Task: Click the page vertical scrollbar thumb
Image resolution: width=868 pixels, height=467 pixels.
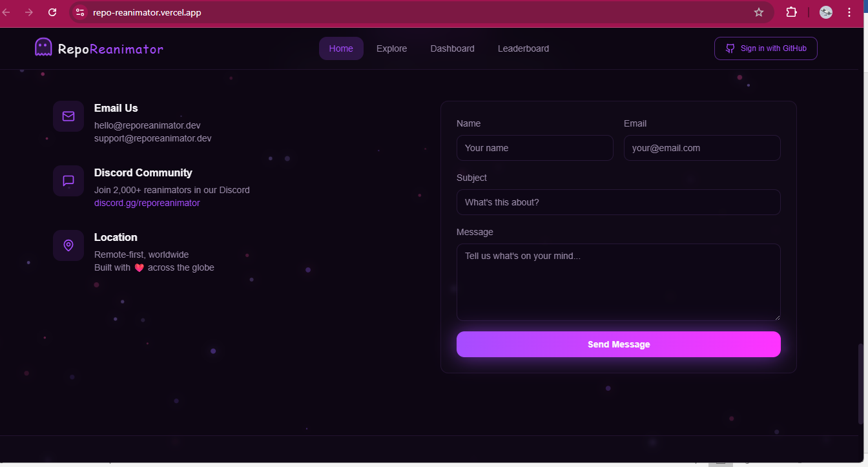Action: tap(862, 384)
